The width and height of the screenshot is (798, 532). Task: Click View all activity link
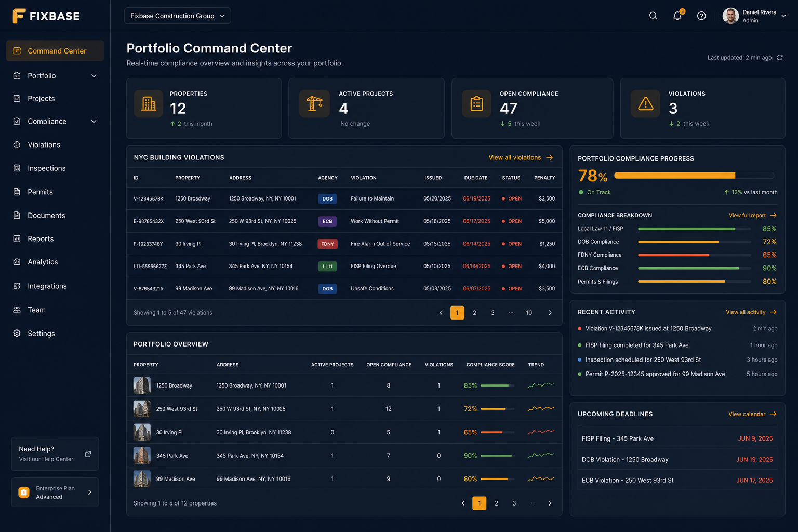pyautogui.click(x=751, y=312)
